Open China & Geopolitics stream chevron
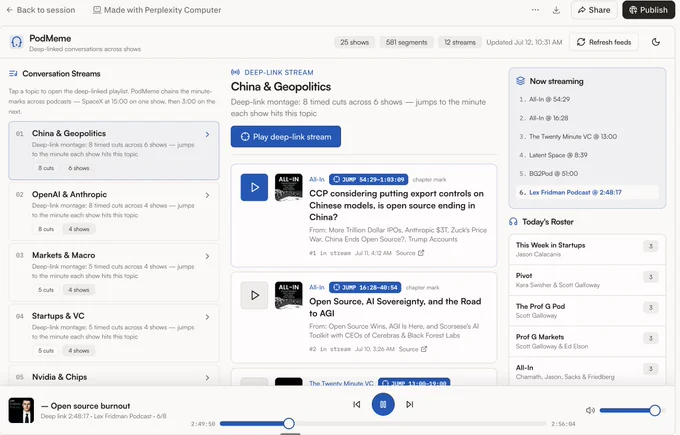The height and width of the screenshot is (435, 680). [x=207, y=134]
